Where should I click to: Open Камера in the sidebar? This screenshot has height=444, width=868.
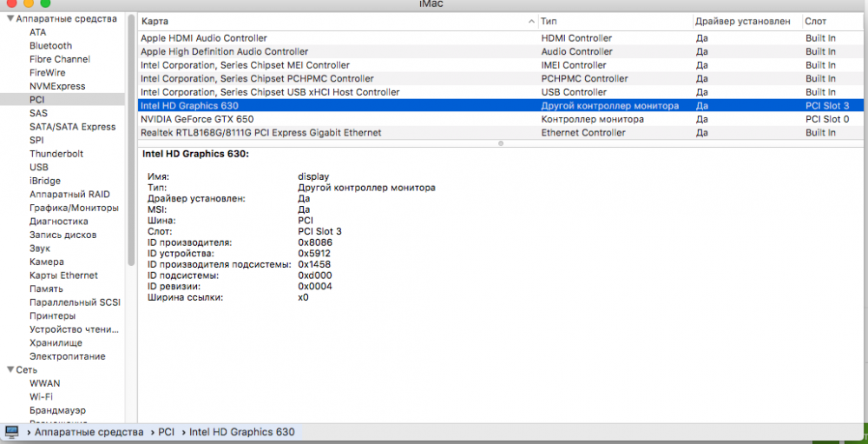click(x=47, y=262)
